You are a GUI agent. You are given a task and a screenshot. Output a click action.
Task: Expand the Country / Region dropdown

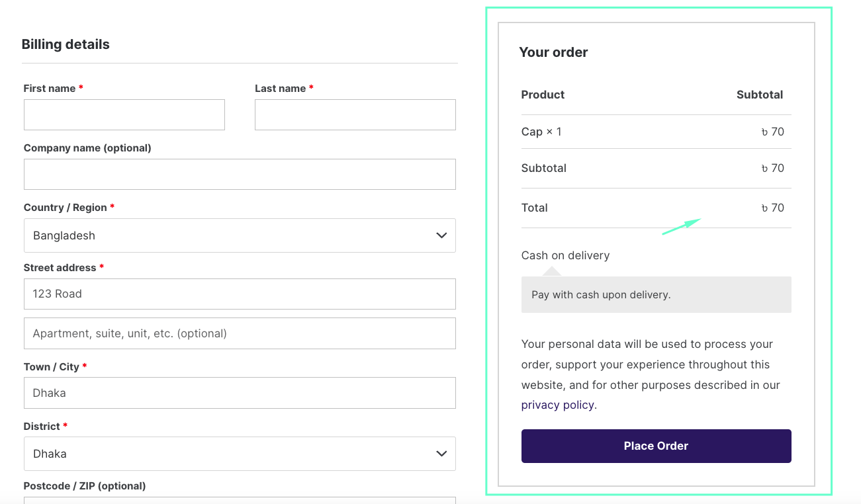tap(240, 235)
